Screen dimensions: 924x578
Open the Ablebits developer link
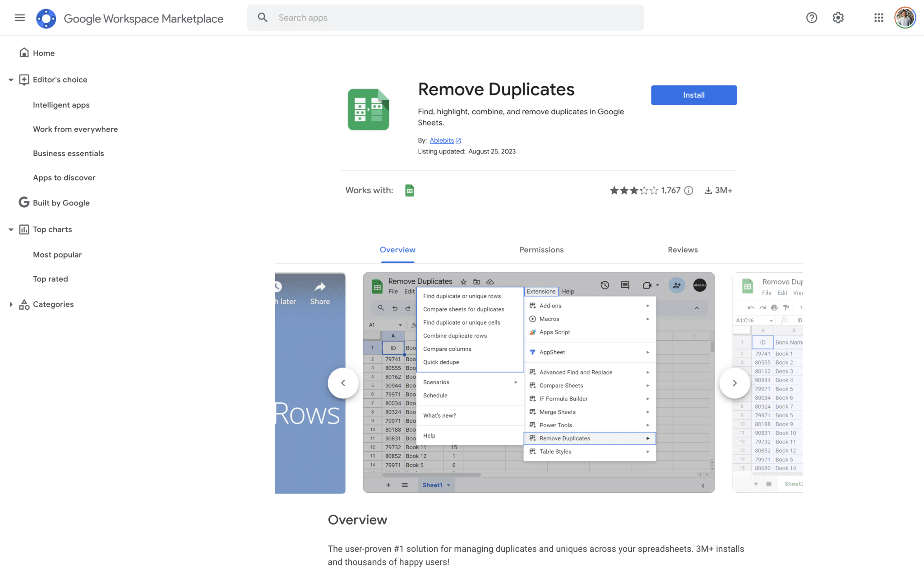pyautogui.click(x=442, y=140)
